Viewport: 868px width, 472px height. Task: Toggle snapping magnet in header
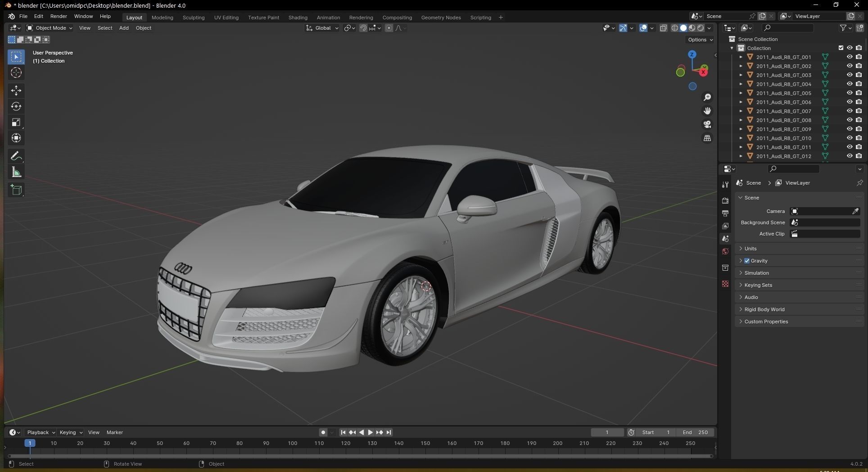[x=363, y=28]
